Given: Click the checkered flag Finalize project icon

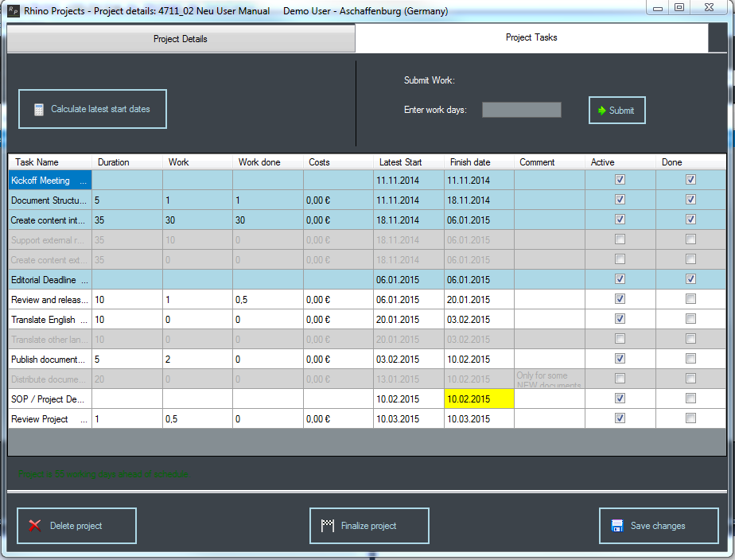Looking at the screenshot, I should (327, 526).
